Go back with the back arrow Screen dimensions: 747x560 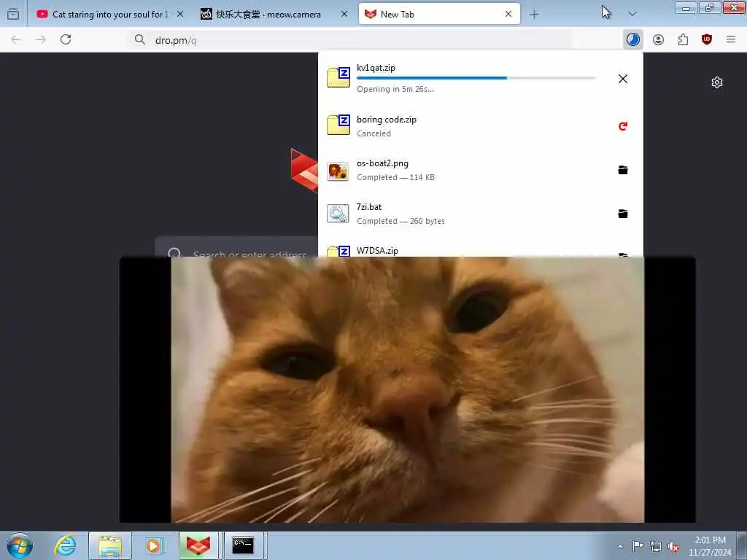tap(16, 39)
